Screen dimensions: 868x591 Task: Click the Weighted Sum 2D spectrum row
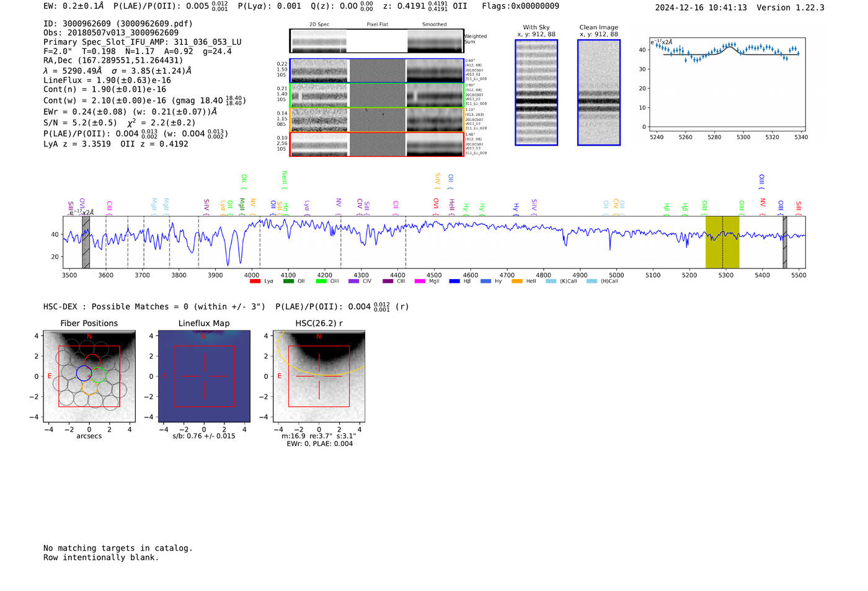tap(377, 41)
